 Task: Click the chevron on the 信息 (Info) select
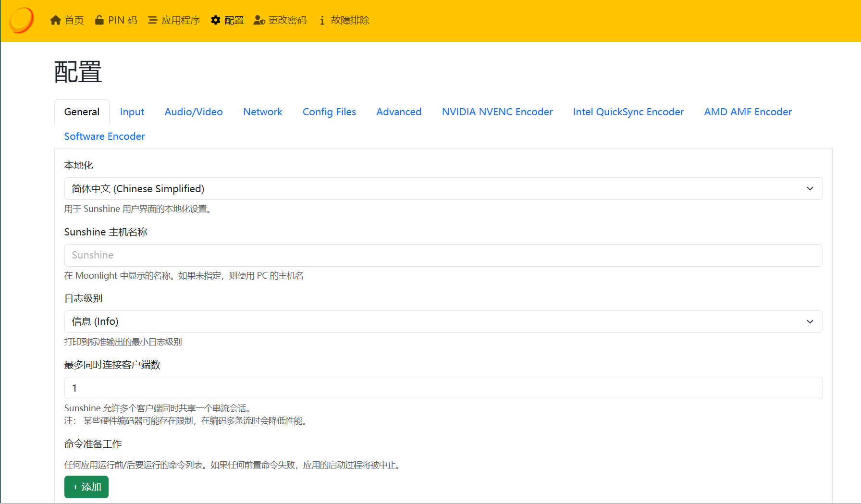click(810, 321)
